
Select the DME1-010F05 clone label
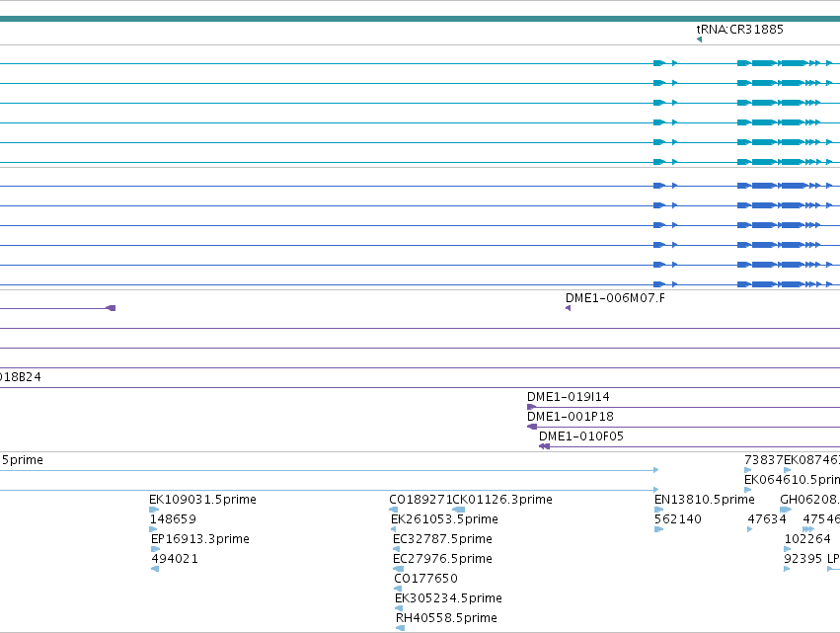[x=581, y=436]
